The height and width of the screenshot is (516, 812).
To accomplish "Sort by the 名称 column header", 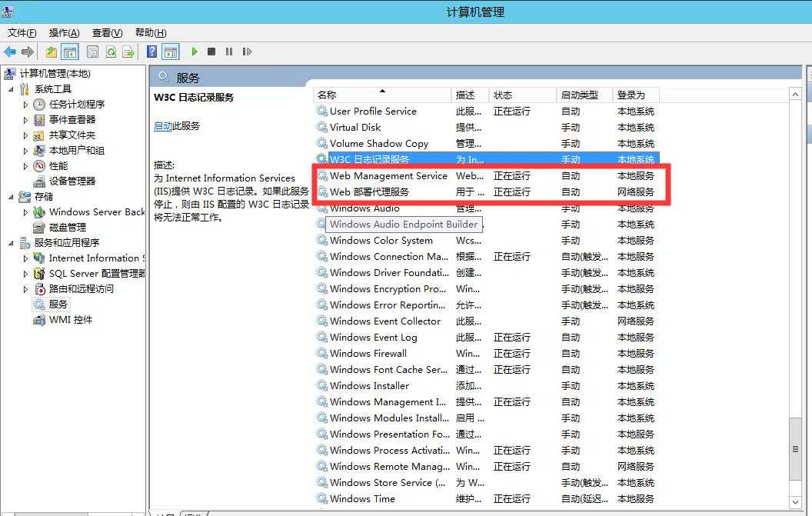I will 382,95.
